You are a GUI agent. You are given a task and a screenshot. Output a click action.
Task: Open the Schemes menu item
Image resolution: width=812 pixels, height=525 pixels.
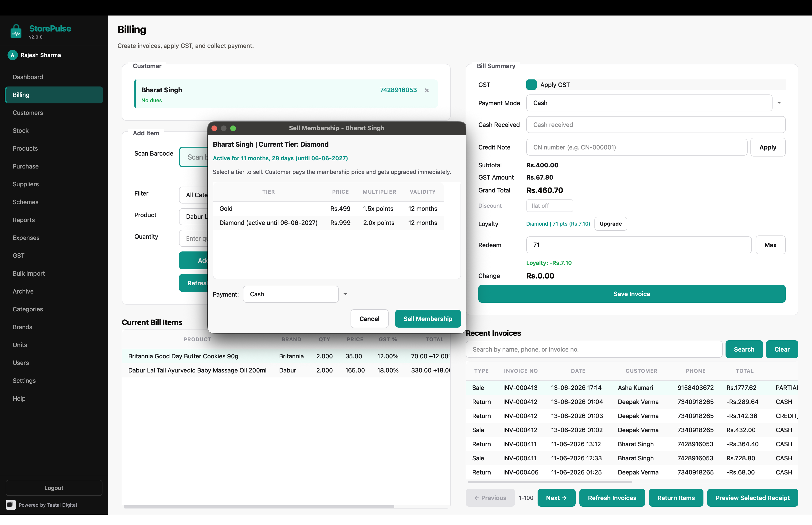pyautogui.click(x=54, y=202)
